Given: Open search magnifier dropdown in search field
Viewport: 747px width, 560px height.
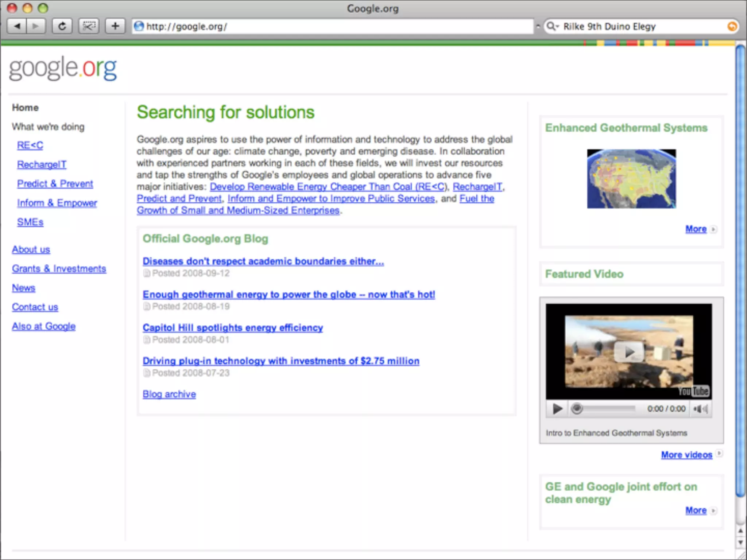Looking at the screenshot, I should pyautogui.click(x=553, y=26).
